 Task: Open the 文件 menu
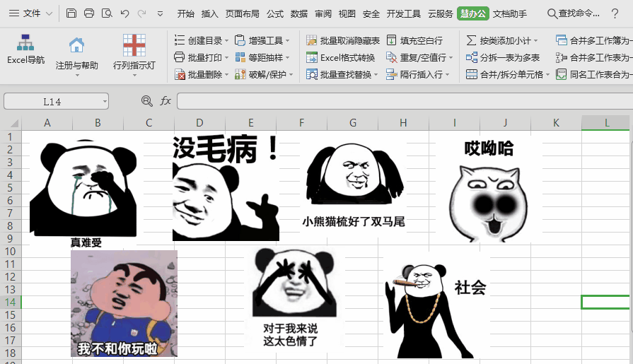(32, 13)
